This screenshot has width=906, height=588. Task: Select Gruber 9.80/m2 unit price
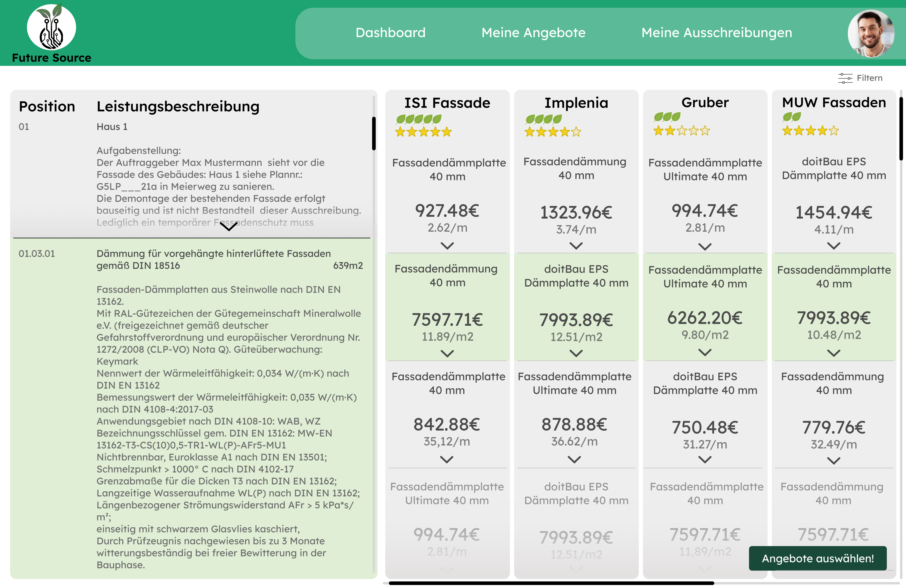click(705, 335)
